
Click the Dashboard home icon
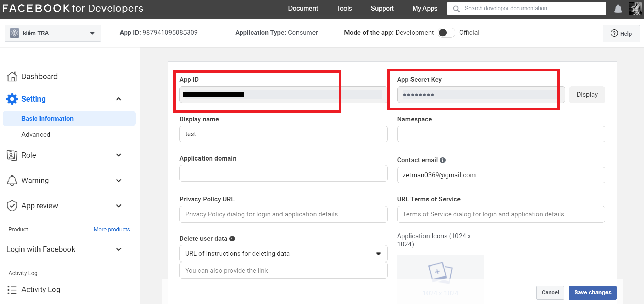click(12, 77)
